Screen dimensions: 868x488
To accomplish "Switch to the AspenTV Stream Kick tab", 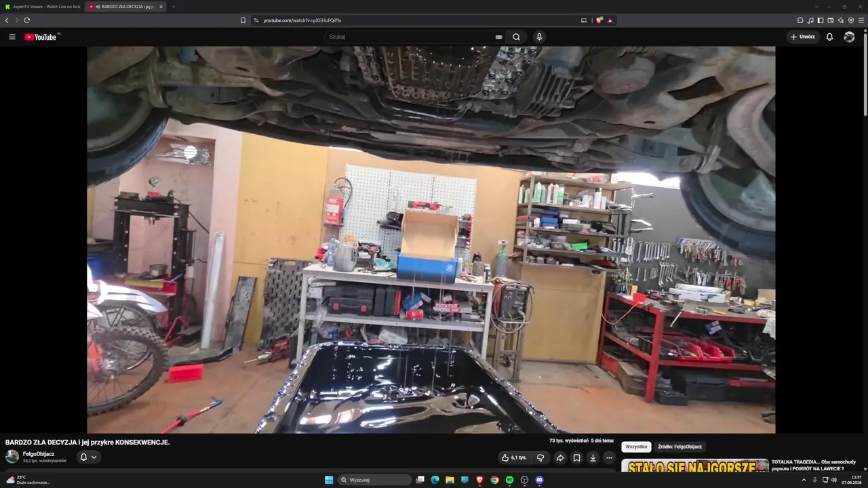I will pos(42,7).
